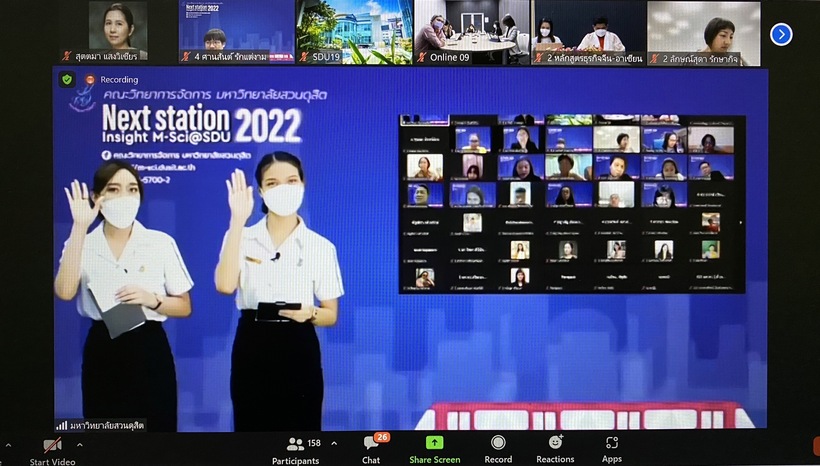Click the speaker name มหาวิทยาลัยสวนดุสิต label
The height and width of the screenshot is (466, 820).
click(107, 425)
